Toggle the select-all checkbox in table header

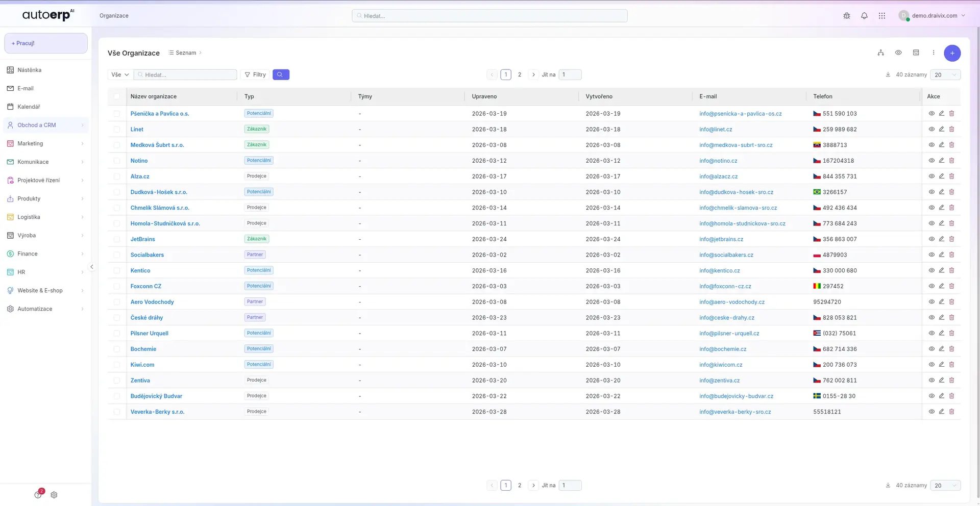[x=117, y=96]
